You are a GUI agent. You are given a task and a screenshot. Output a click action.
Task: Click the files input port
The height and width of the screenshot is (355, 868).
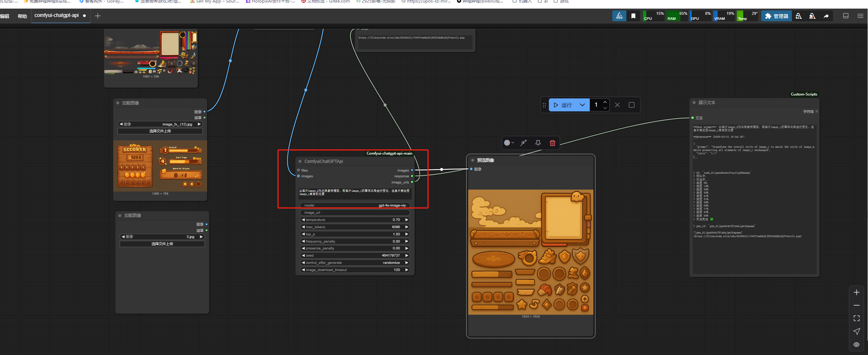[298, 170]
